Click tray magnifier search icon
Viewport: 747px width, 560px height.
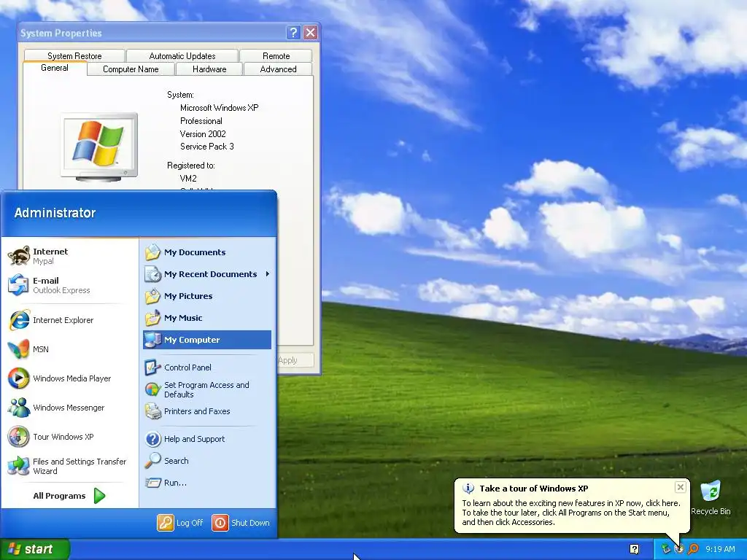[693, 549]
